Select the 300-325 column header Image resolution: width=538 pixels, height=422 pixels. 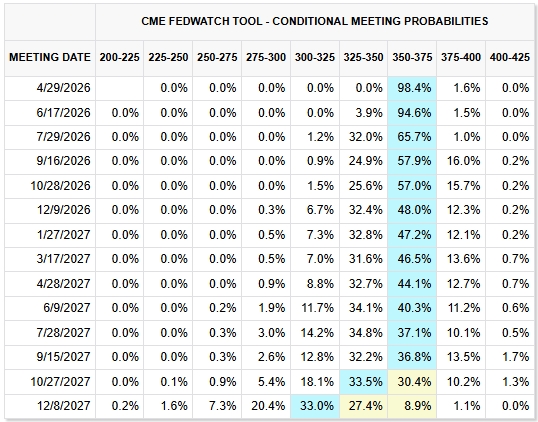pos(315,57)
